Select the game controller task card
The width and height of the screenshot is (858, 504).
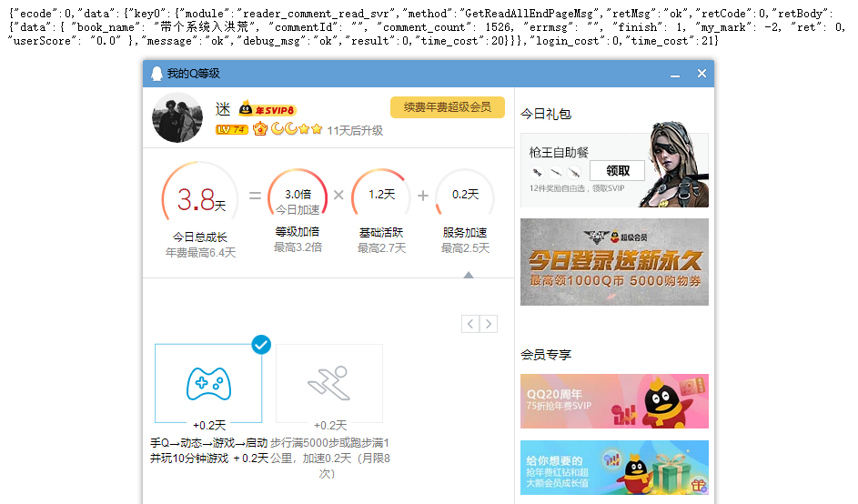(x=208, y=383)
